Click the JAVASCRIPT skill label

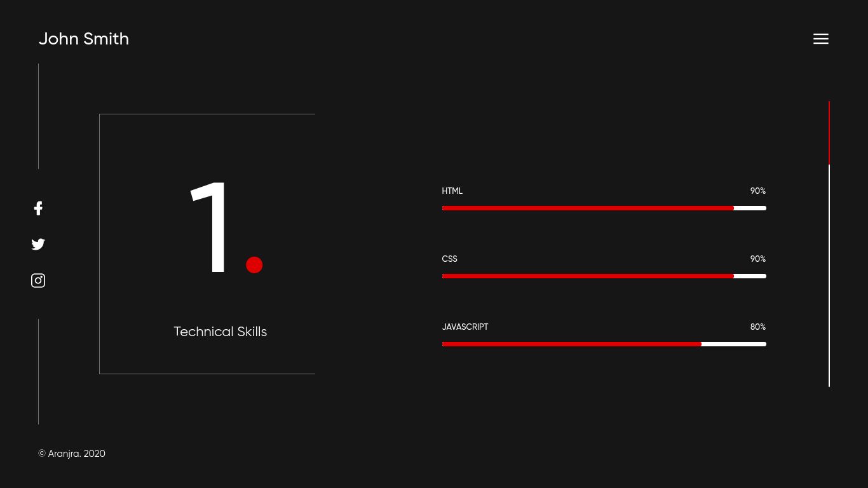465,327
